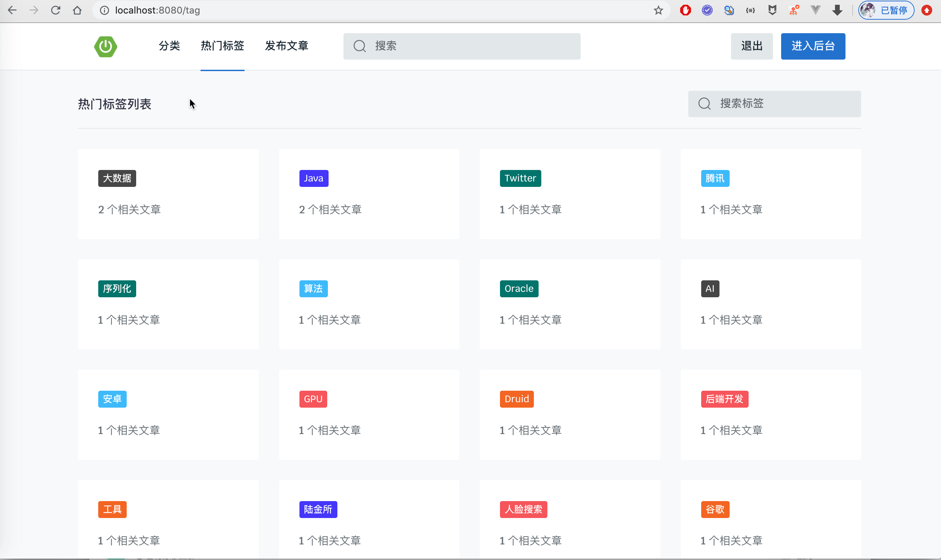Open the 热门标签 navigation tab
This screenshot has width=941, height=560.
pos(222,46)
